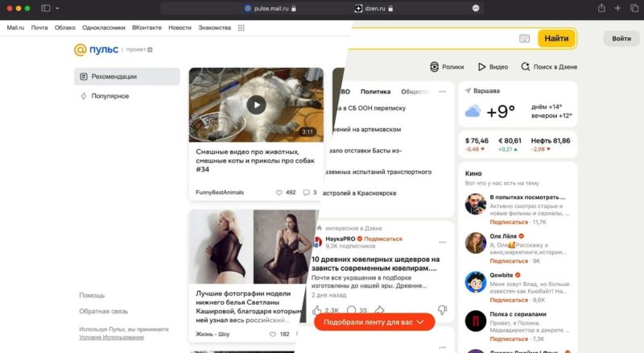Expand the Подобрали ленту для вас button

pyautogui.click(x=374, y=322)
